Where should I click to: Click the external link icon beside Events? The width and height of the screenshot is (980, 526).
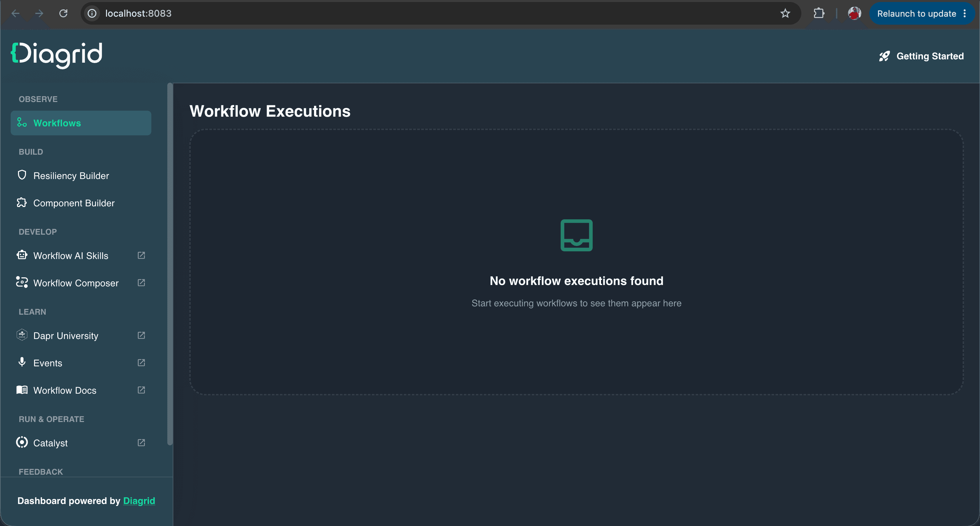(x=141, y=362)
